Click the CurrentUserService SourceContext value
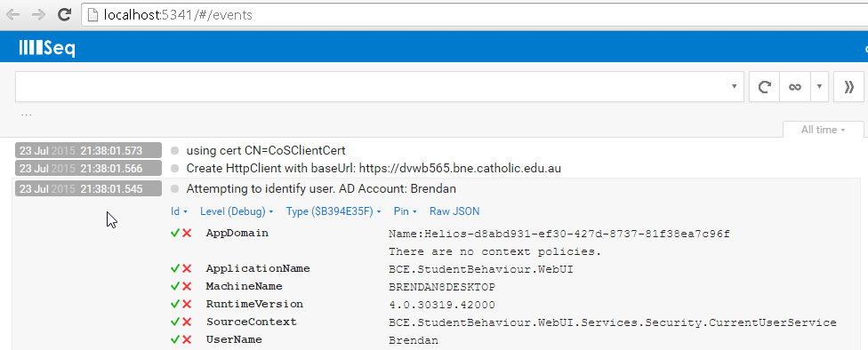This screenshot has width=868, height=350. (x=612, y=323)
